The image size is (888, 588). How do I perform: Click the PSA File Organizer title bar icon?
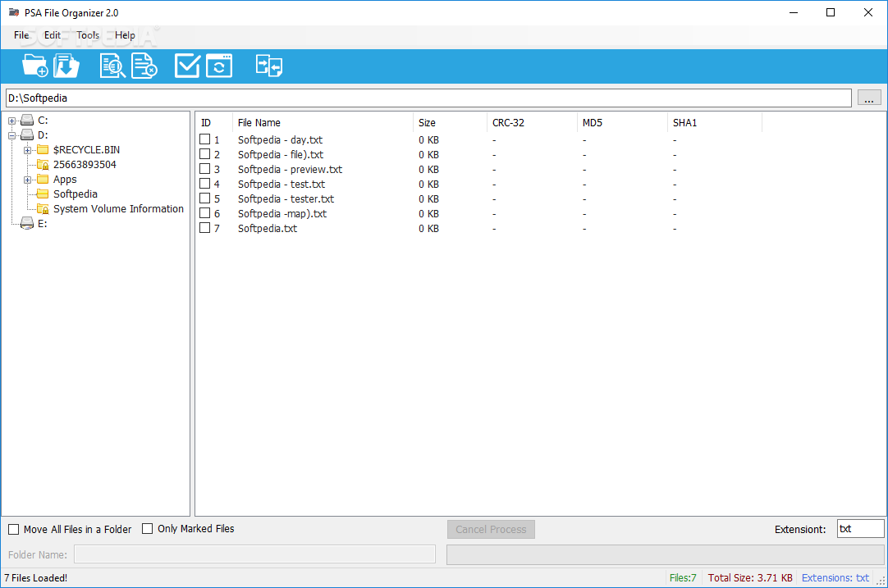pos(14,12)
